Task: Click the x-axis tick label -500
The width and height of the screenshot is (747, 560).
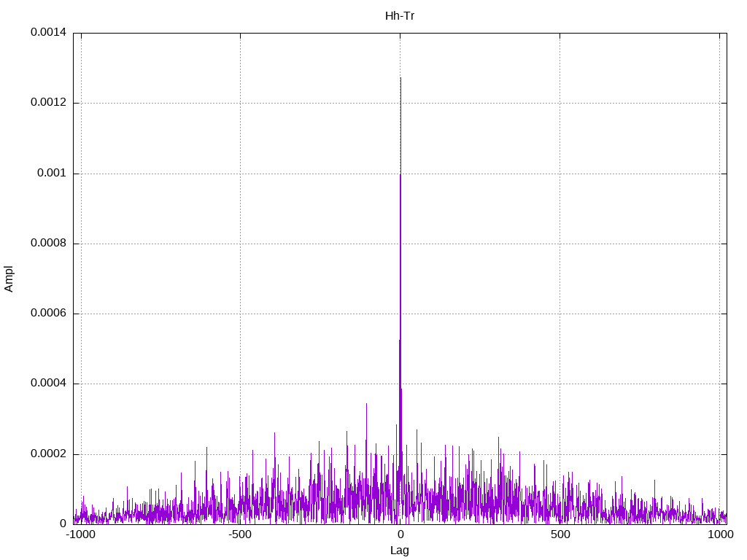Action: pos(239,534)
